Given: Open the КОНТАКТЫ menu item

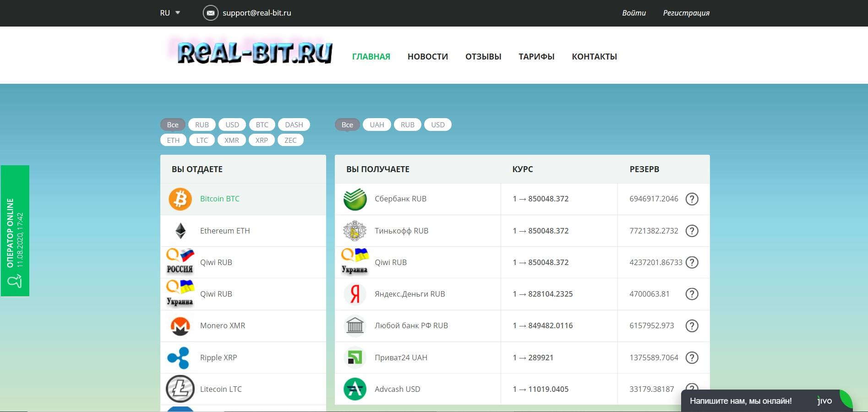Looking at the screenshot, I should click(x=595, y=56).
